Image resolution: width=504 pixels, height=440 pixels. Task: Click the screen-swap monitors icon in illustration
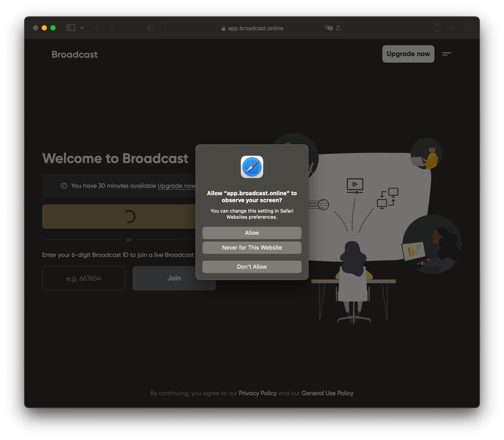click(387, 198)
